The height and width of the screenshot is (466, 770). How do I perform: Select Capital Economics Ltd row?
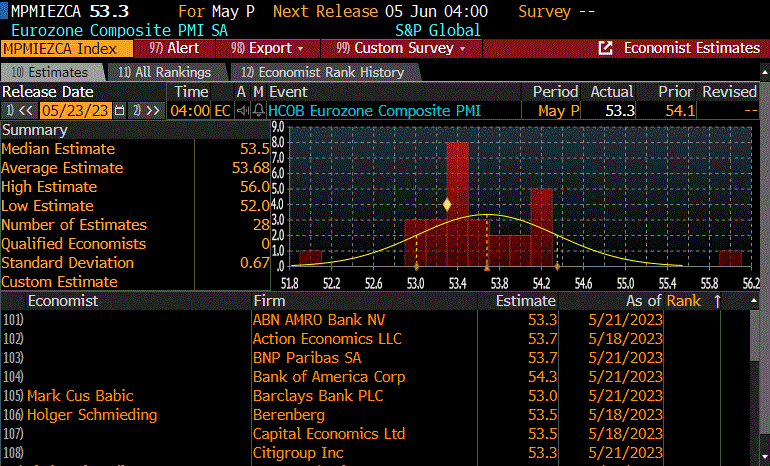pyautogui.click(x=376, y=434)
